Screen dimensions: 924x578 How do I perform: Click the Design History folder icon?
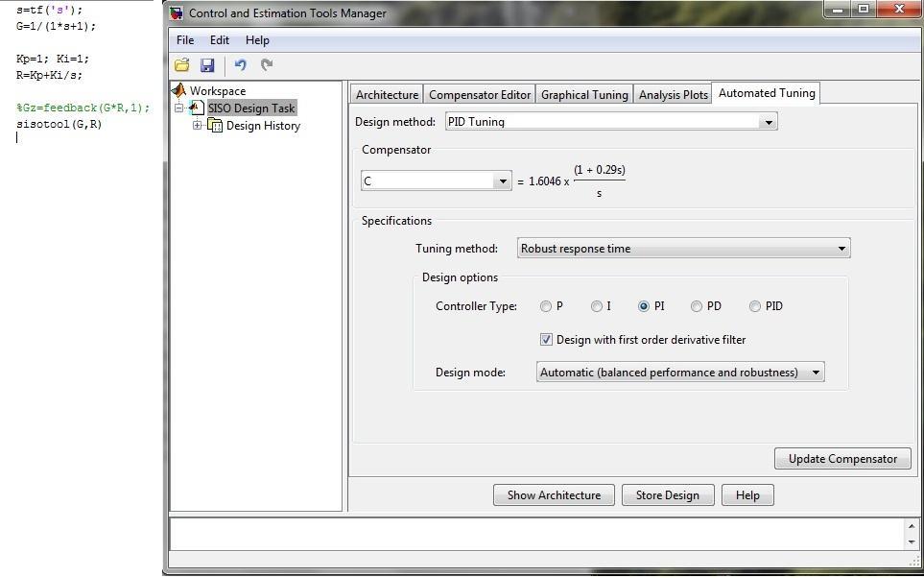(x=215, y=126)
